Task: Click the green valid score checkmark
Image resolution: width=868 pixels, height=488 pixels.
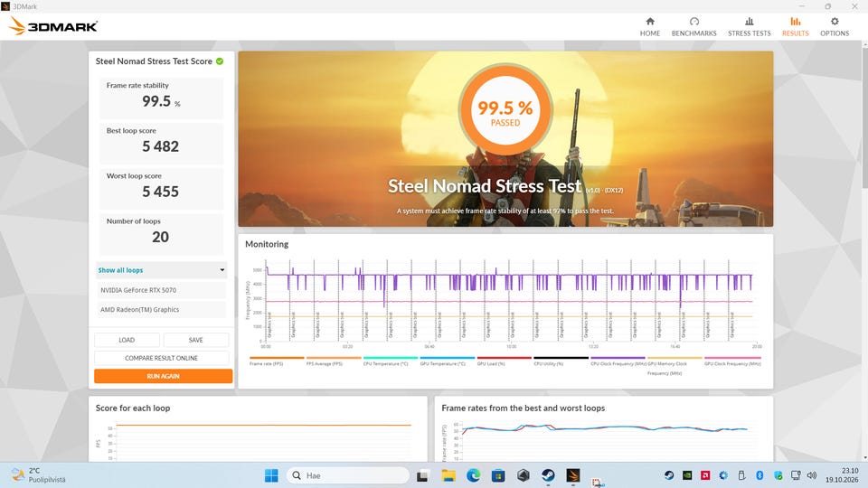Action: coord(220,61)
